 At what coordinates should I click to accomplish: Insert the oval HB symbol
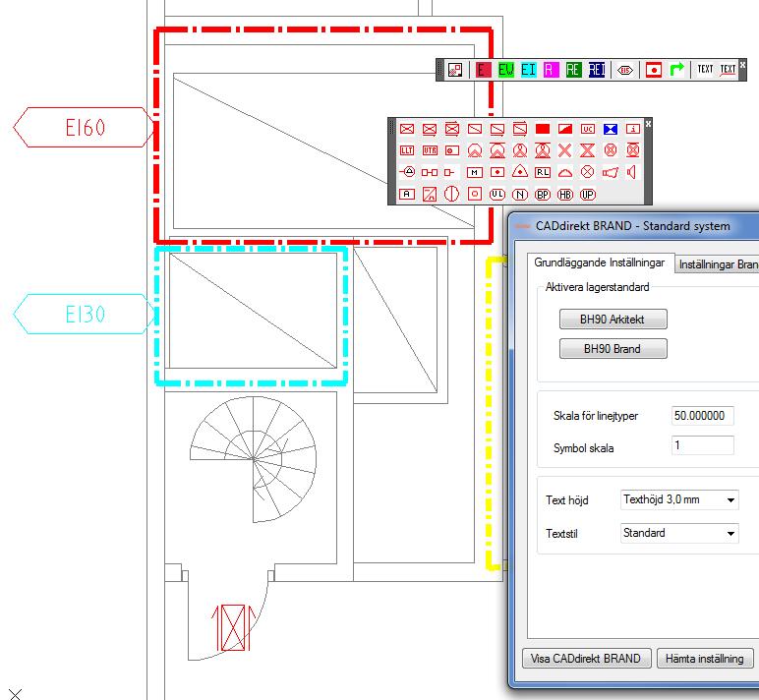pyautogui.click(x=565, y=195)
